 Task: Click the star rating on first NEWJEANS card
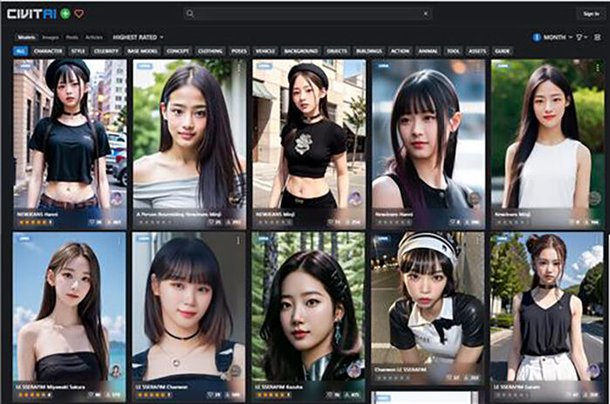coord(35,222)
